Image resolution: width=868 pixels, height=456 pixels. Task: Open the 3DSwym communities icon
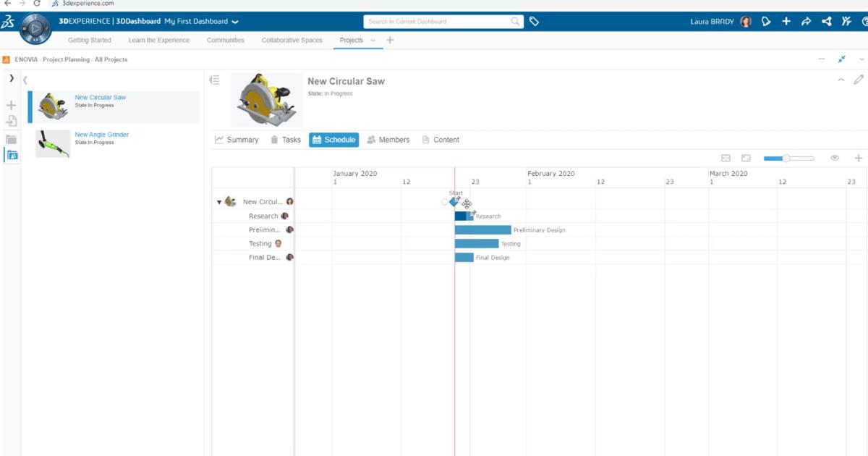point(845,22)
